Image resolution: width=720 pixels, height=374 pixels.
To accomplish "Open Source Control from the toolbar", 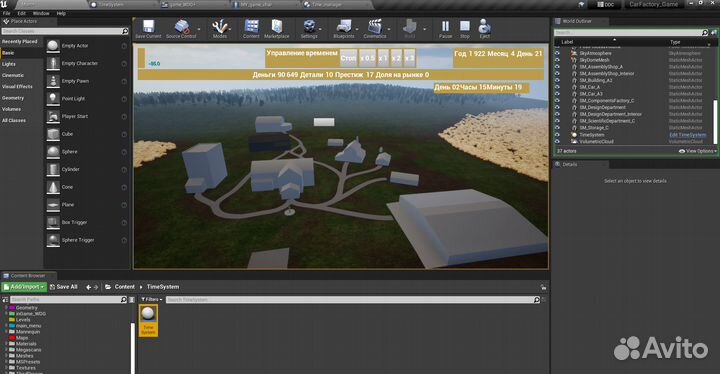I will point(181,29).
